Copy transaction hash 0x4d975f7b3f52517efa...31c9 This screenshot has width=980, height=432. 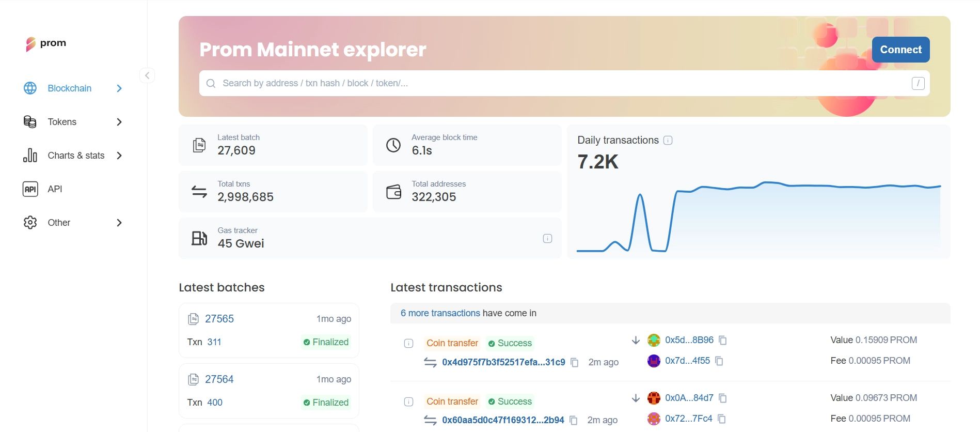coord(574,362)
